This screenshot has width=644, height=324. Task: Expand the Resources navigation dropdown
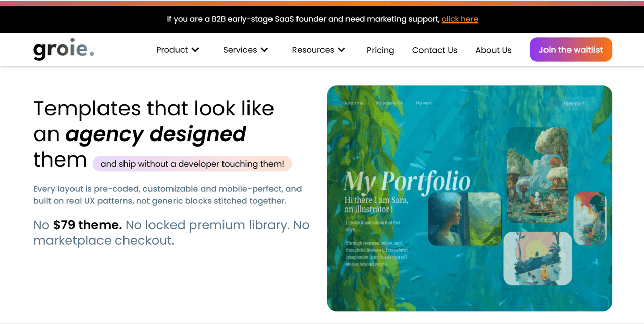pyautogui.click(x=318, y=50)
